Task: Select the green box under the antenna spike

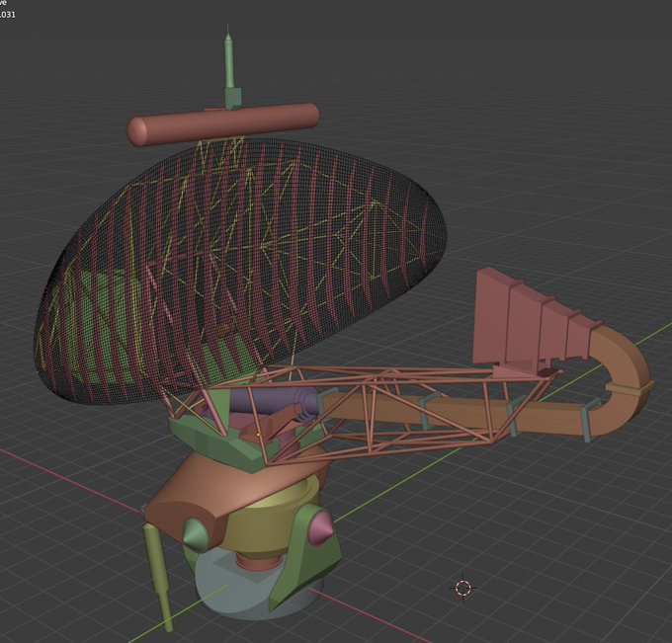Action: pyautogui.click(x=232, y=98)
